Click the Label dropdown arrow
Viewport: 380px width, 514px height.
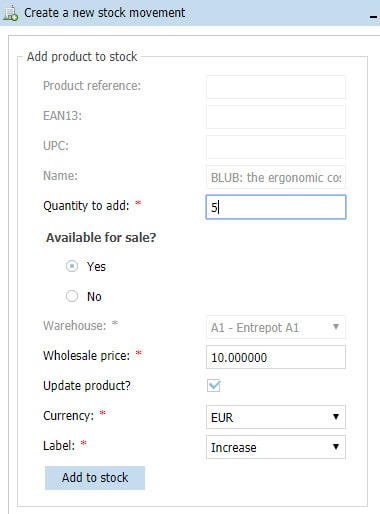coord(336,447)
